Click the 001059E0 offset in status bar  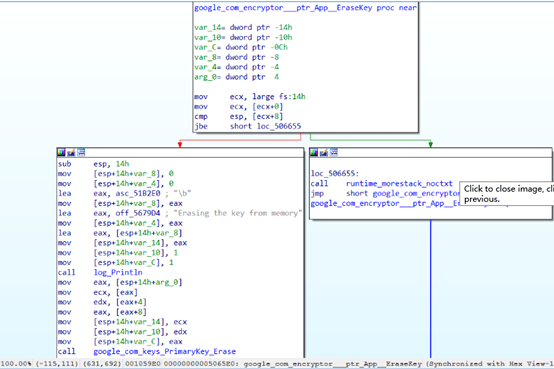(x=142, y=364)
